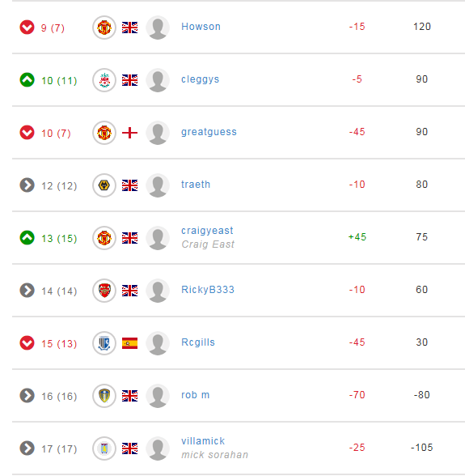Click the Manchester United badge beside Howson
The image size is (465, 476).
[x=104, y=28]
